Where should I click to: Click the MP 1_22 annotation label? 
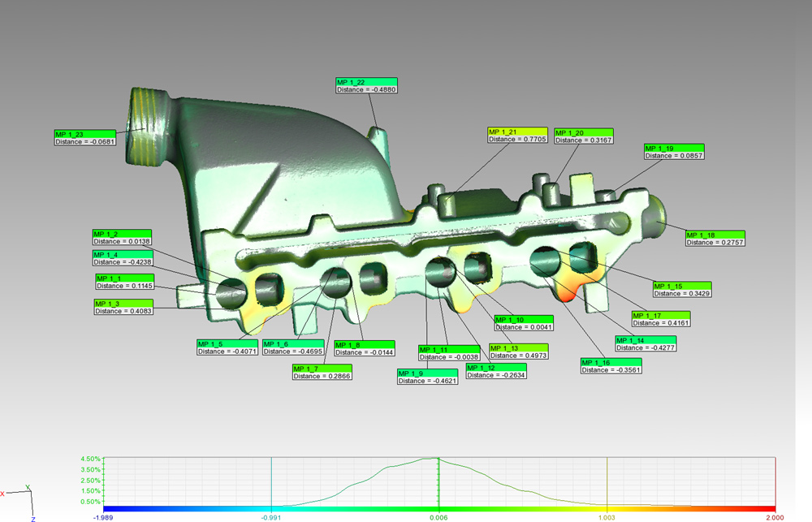[x=366, y=86]
